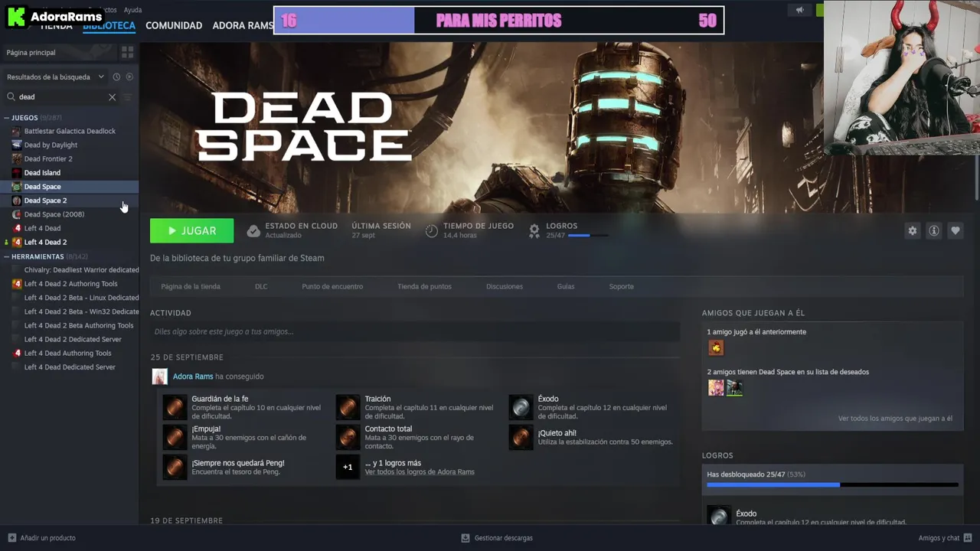Image resolution: width=980 pixels, height=551 pixels.
Task: Launch game with the JUGAR button
Action: (x=192, y=230)
